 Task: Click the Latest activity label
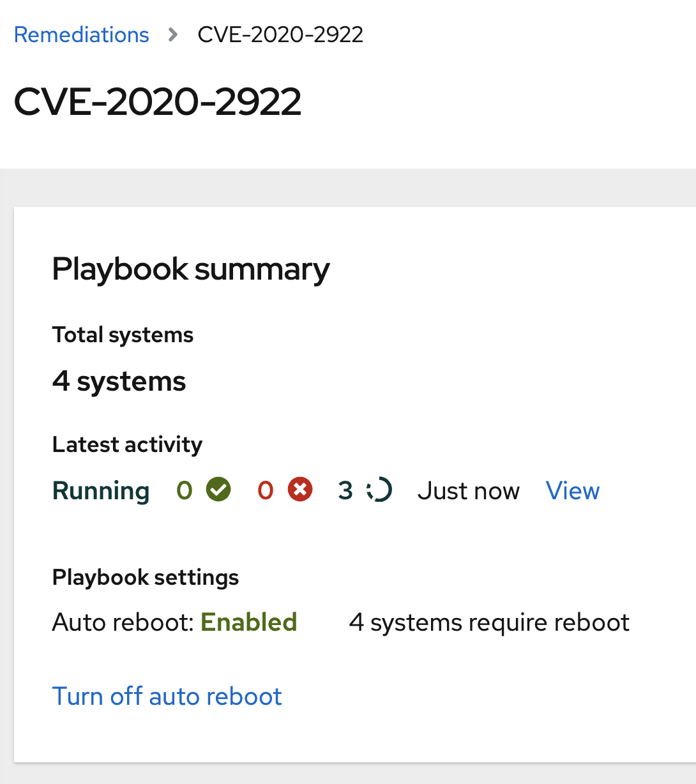click(127, 444)
